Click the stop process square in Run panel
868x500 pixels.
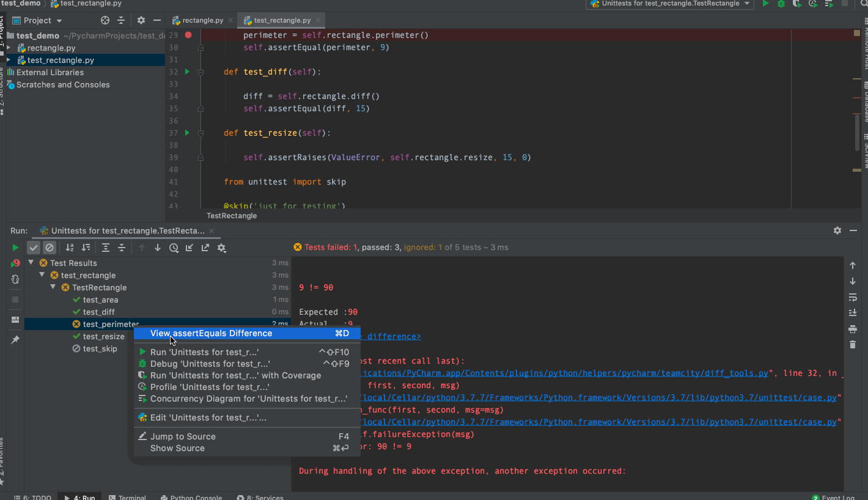15,300
